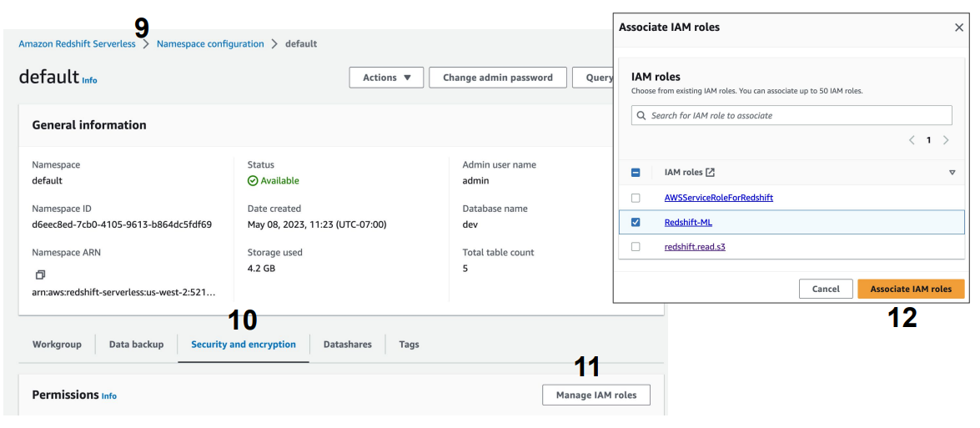980x428 pixels.
Task: Click the external link icon beside IAM roles
Action: coord(711,173)
